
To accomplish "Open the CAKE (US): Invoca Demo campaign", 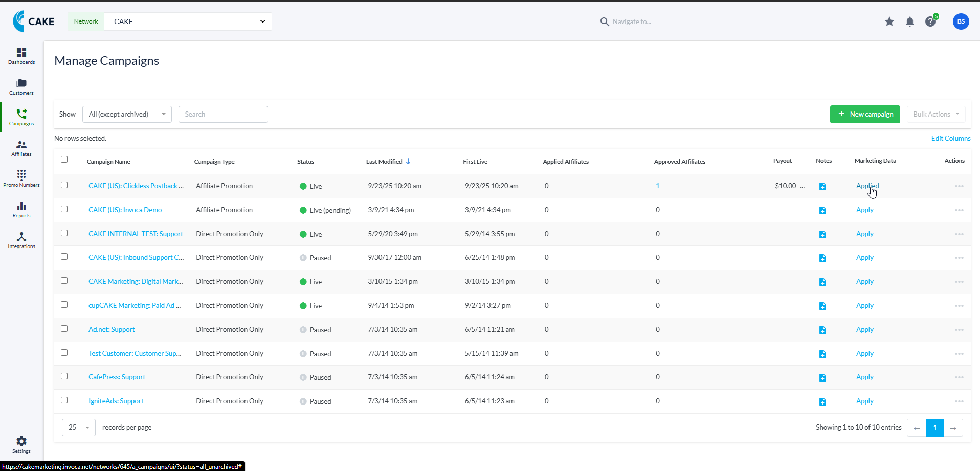I will point(125,210).
